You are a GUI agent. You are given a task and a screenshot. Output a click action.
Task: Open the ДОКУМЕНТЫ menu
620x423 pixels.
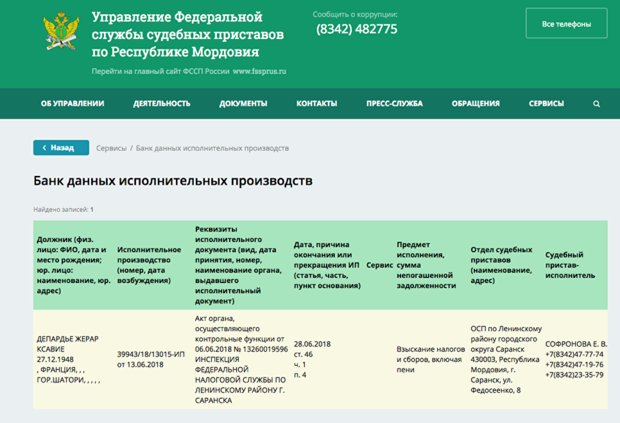(x=243, y=104)
